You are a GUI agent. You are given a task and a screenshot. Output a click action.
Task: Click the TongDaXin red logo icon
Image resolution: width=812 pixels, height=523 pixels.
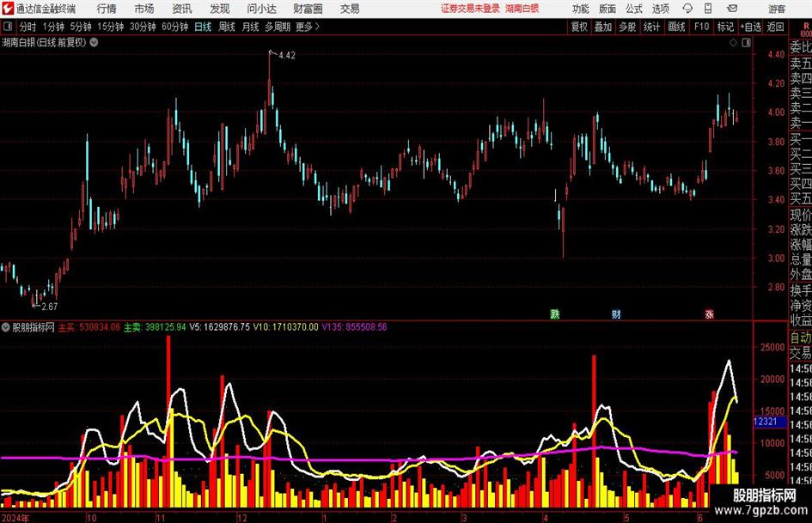[x=7, y=9]
